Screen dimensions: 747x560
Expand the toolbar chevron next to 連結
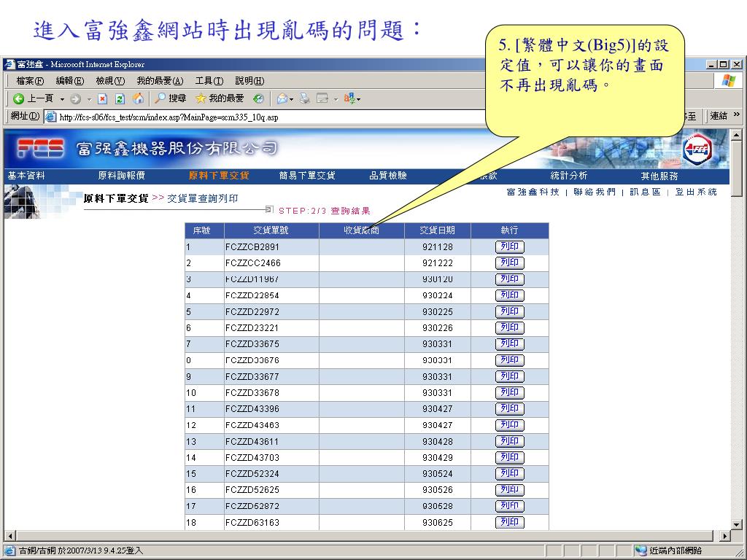[x=737, y=114]
